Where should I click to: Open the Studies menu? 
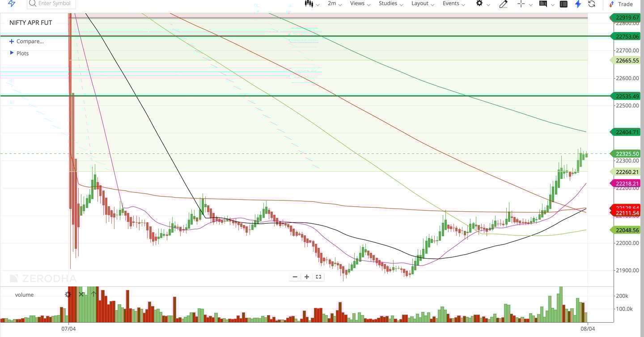pos(391,4)
